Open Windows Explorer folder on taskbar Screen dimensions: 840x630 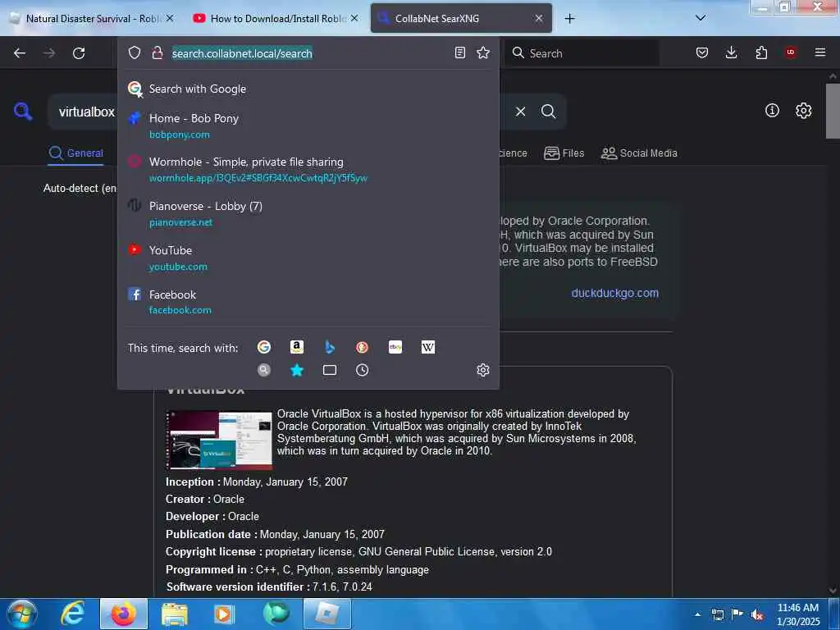coord(175,614)
